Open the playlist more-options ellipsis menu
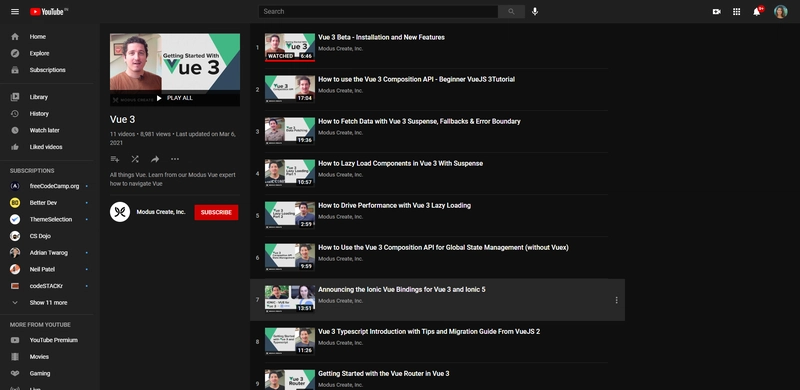 click(x=175, y=159)
